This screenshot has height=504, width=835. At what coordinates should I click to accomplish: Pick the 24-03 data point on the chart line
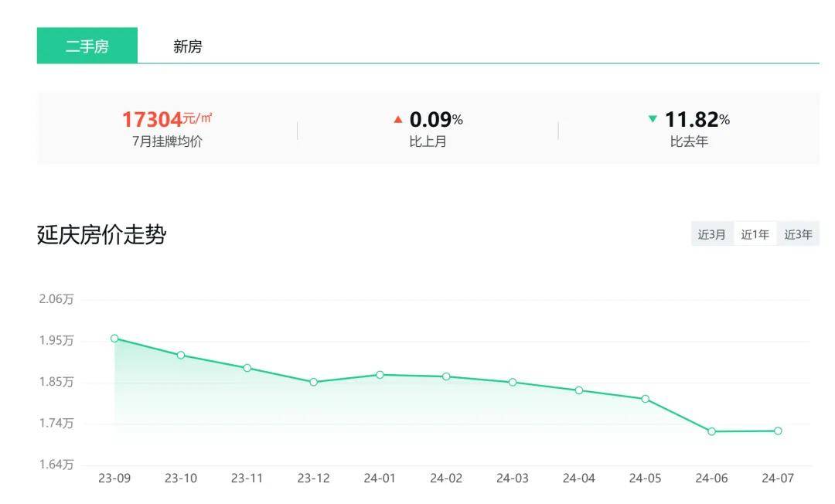point(513,382)
